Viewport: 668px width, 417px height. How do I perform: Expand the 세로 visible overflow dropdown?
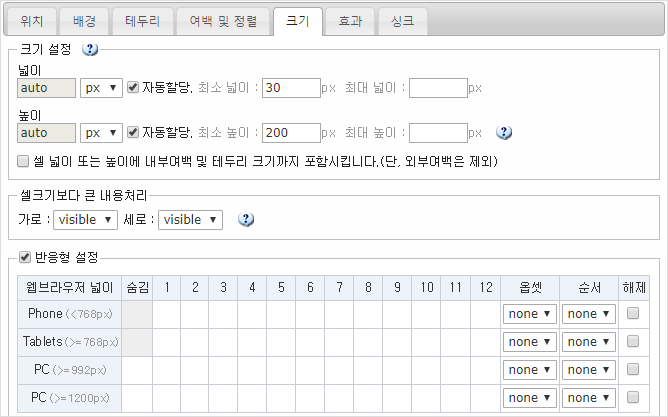point(190,219)
